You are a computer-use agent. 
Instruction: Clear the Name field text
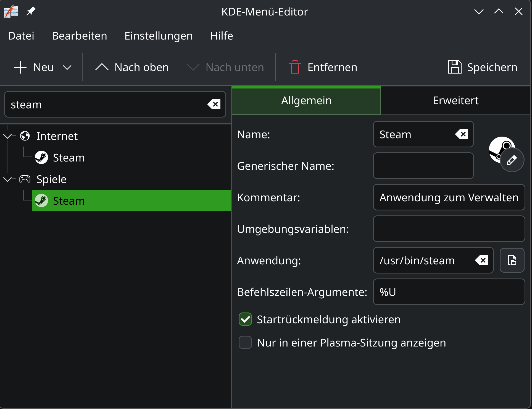pos(462,134)
